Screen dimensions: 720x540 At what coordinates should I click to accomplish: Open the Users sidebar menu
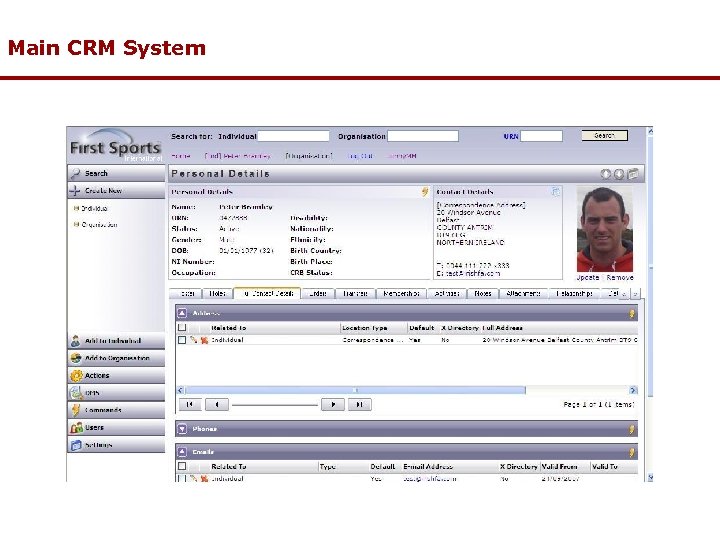coord(116,428)
